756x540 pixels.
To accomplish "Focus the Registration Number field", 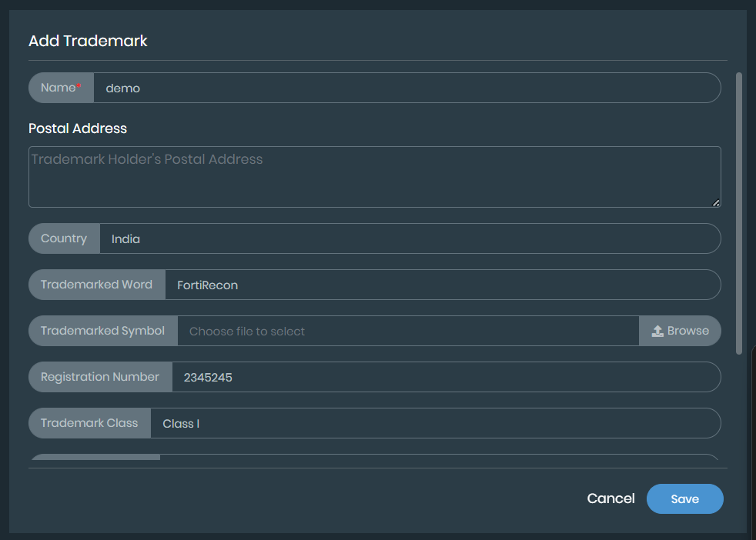I will 445,377.
